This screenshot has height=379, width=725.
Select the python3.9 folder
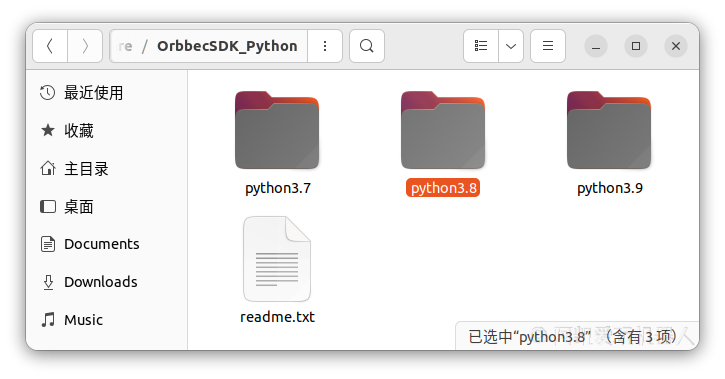[x=609, y=143]
